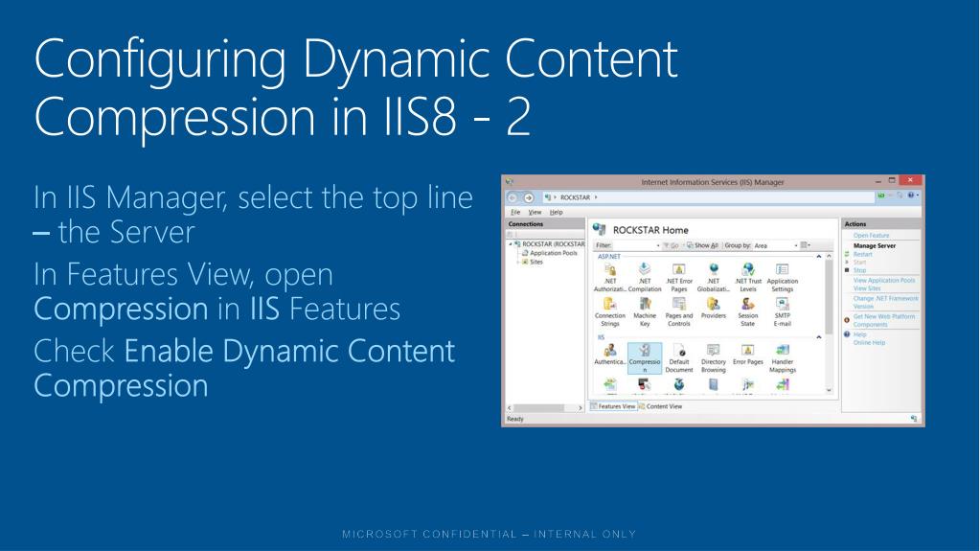
Task: Select Sites tree node
Action: point(532,262)
